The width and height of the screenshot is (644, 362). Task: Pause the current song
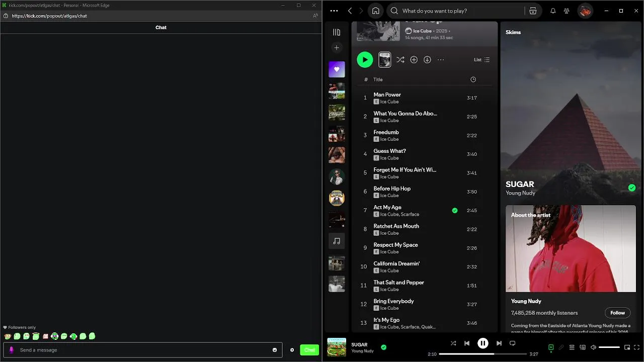[x=482, y=343]
